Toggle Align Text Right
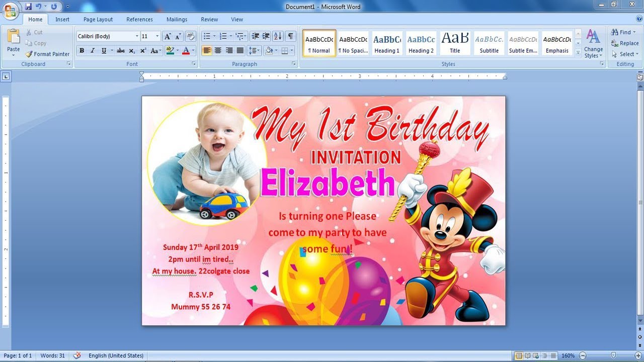The width and height of the screenshot is (644, 362). click(229, 51)
